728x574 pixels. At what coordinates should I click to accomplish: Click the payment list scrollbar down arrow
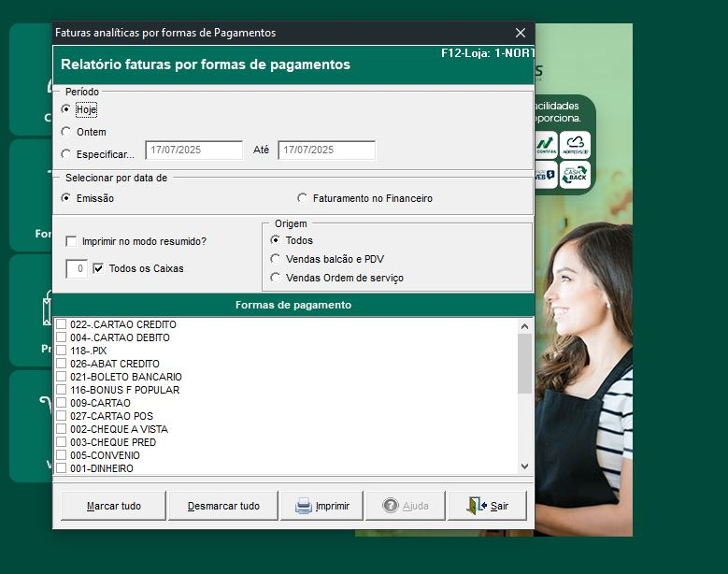click(x=523, y=466)
